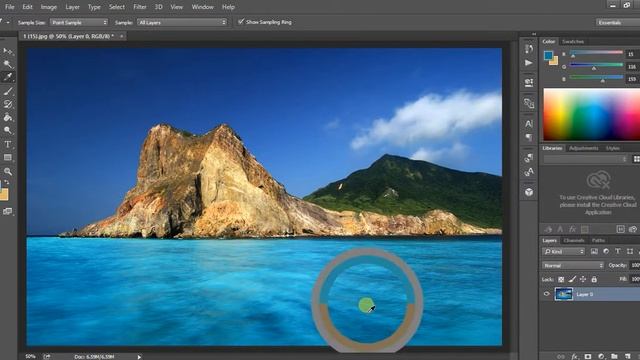
Task: Expand collapsed panels double-arrow
Action: [x=534, y=34]
